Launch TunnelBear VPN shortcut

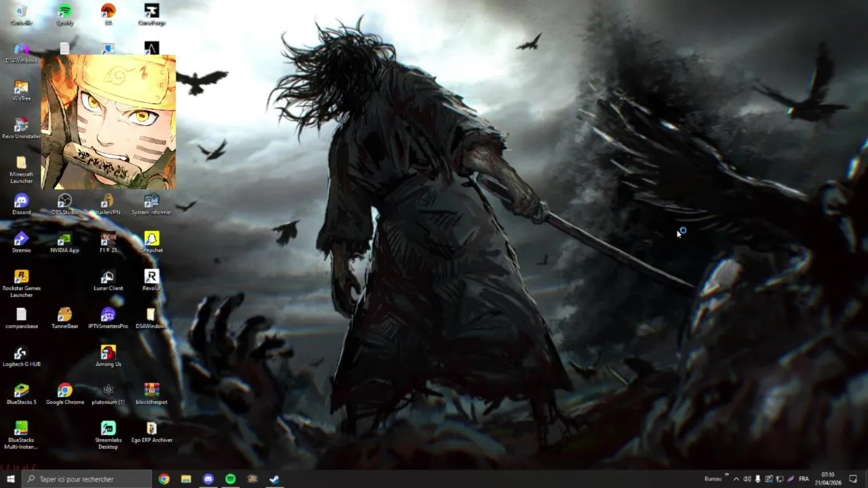[64, 319]
